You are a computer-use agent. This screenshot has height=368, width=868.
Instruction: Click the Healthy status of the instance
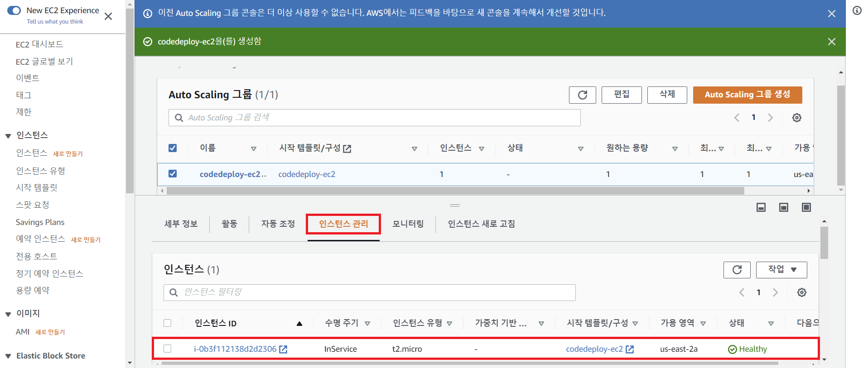tap(747, 349)
